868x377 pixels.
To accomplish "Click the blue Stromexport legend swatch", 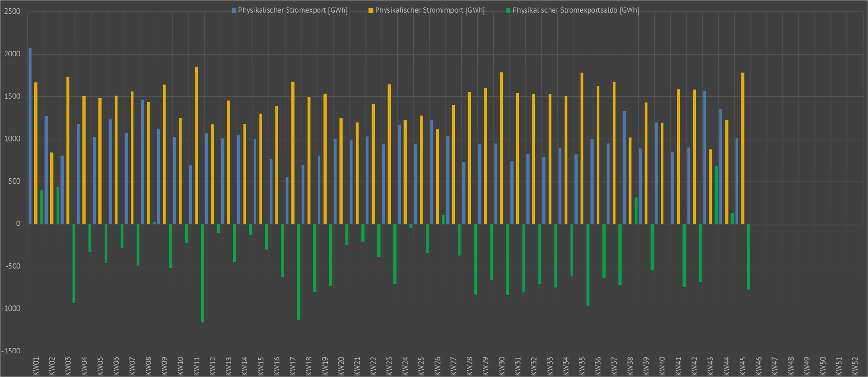I will 234,10.
